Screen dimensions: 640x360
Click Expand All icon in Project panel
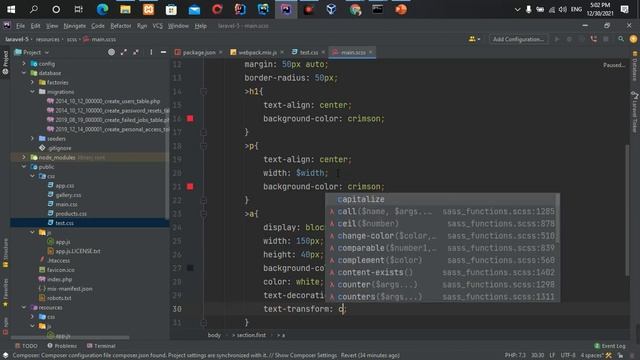tap(124, 52)
